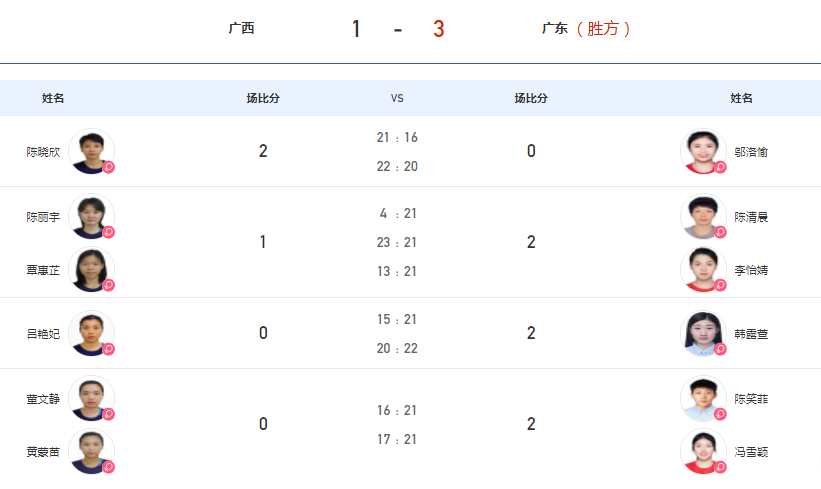Click the pink badge on 陈丽宇's avatar

pos(108,232)
